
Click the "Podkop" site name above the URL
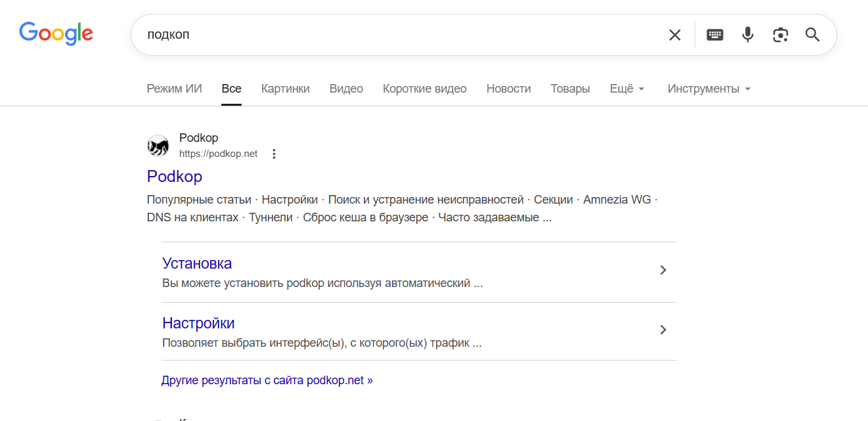click(x=198, y=138)
